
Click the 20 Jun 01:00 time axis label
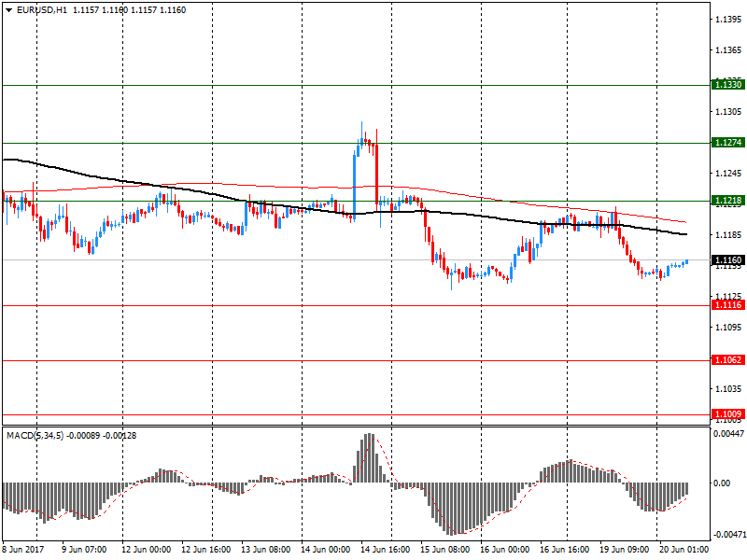point(684,550)
